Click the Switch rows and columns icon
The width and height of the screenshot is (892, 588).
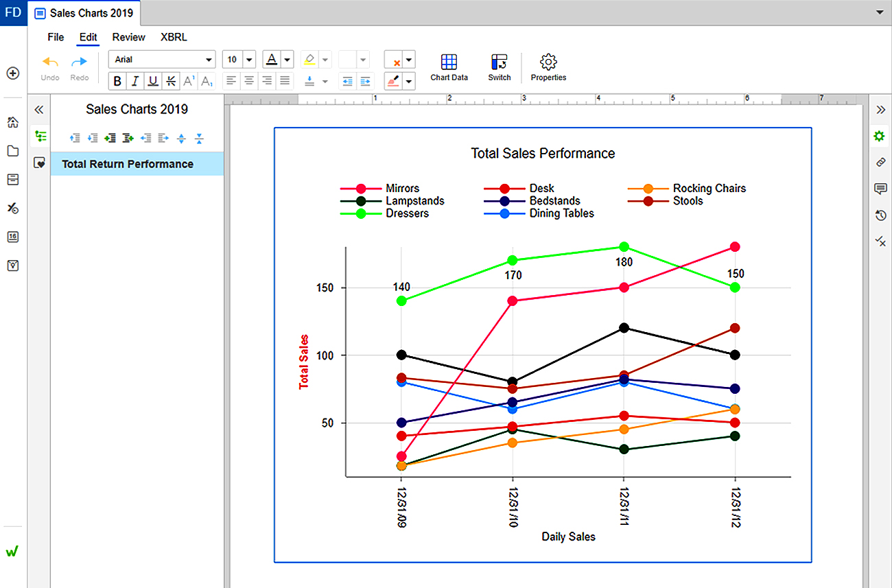pos(499,68)
